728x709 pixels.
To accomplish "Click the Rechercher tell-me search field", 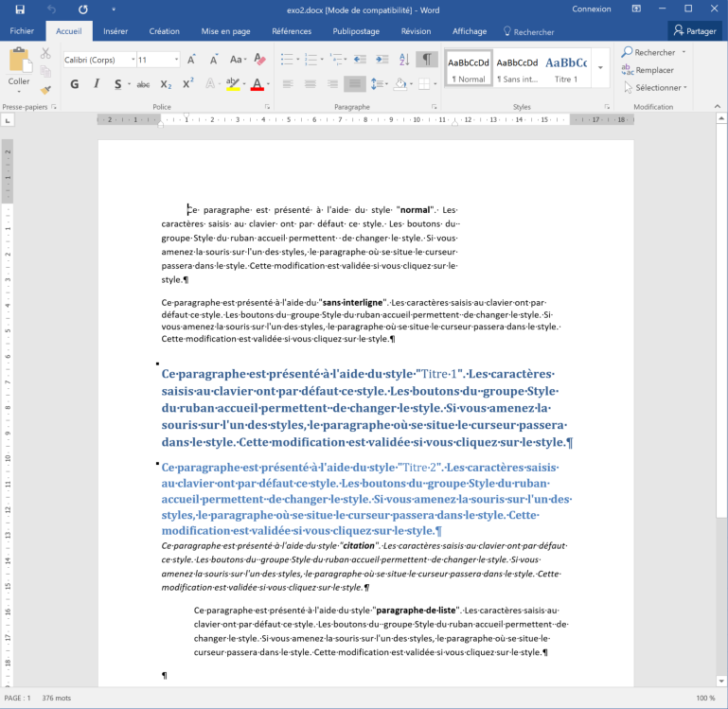I will [x=529, y=31].
